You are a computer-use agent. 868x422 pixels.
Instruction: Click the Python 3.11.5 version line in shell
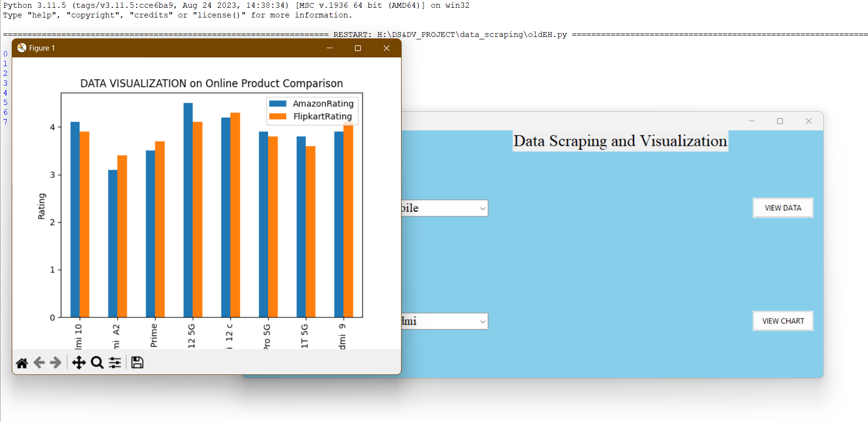[236, 5]
